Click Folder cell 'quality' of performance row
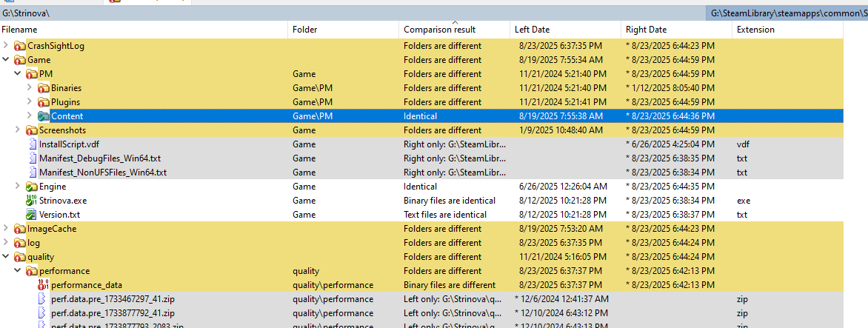This screenshot has width=868, height=328. 306,271
